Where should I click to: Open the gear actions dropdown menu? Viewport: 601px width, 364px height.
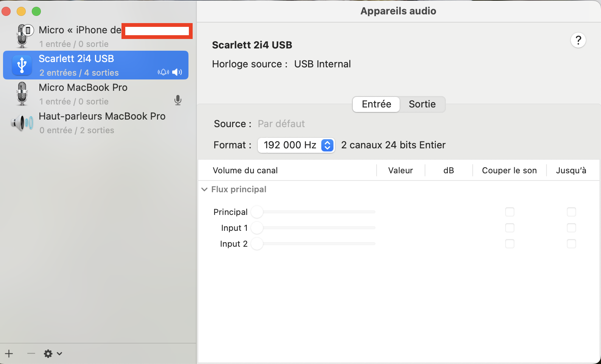tap(53, 354)
